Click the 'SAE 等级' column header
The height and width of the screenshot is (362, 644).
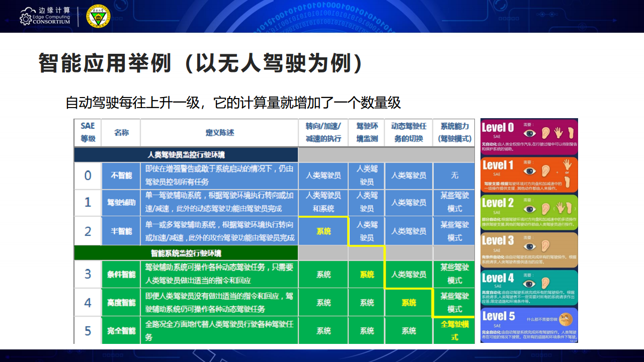click(x=88, y=132)
